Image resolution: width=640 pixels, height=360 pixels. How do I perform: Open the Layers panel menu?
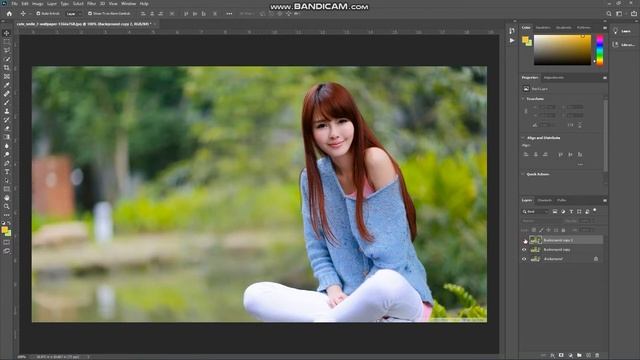coord(604,200)
